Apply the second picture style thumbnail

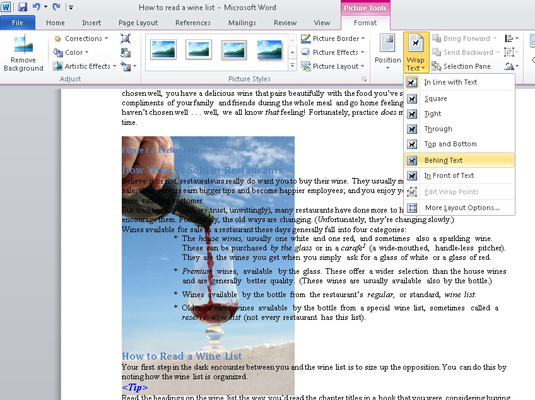coord(199,49)
